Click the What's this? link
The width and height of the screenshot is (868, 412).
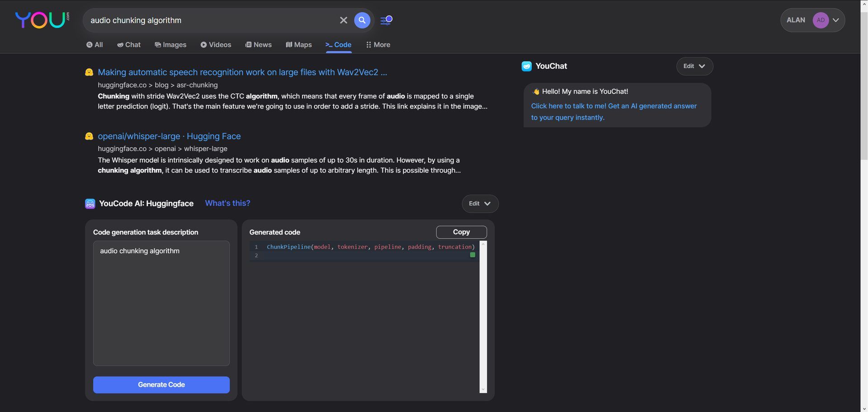point(227,203)
